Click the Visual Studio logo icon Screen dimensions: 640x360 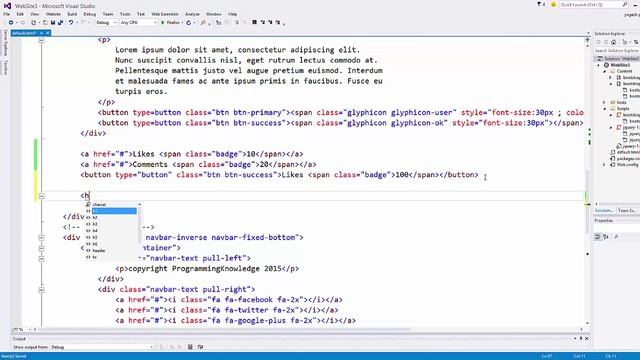pos(7,6)
